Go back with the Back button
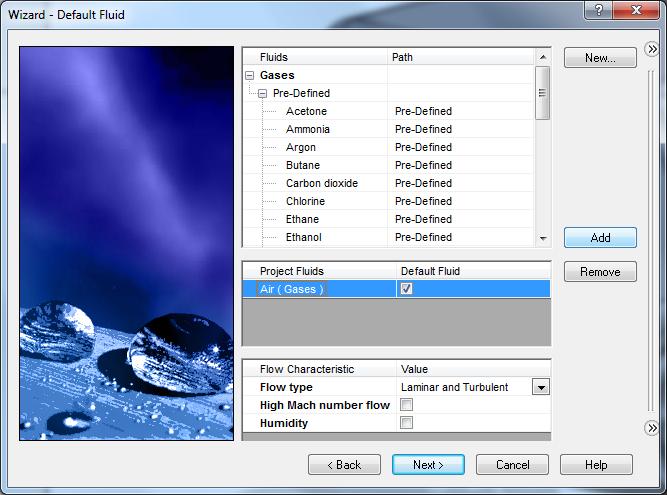This screenshot has height=495, width=667. click(344, 465)
